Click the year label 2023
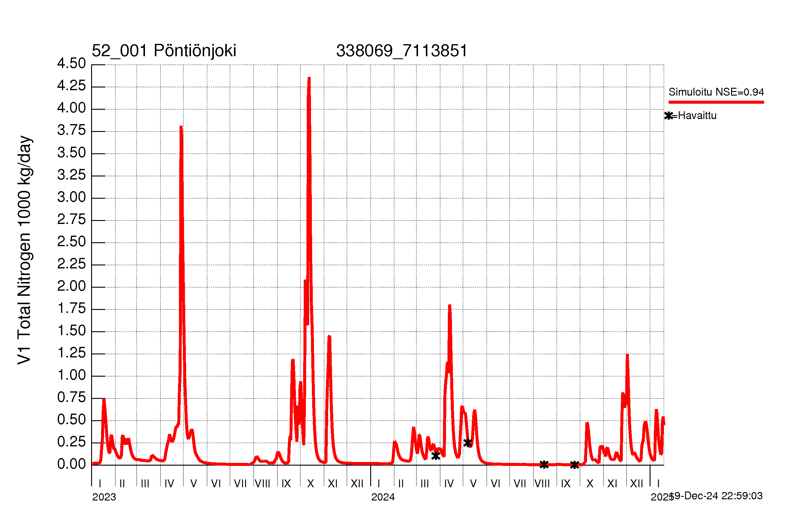 pos(104,497)
